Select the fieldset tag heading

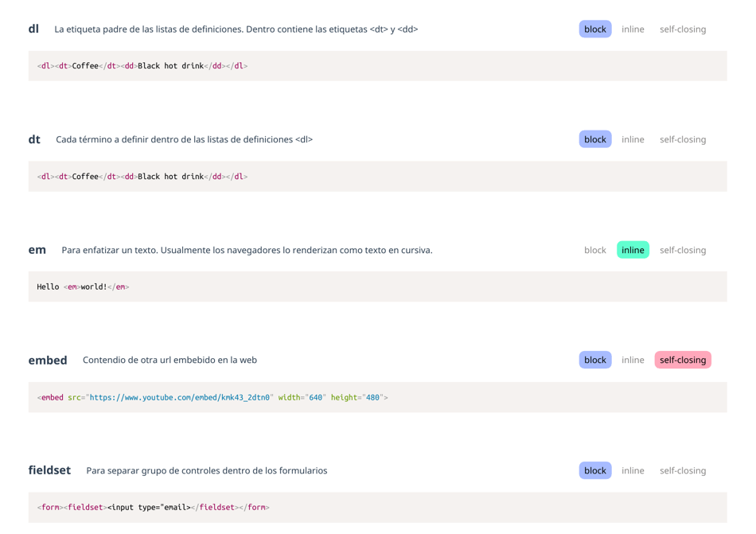[49, 470]
